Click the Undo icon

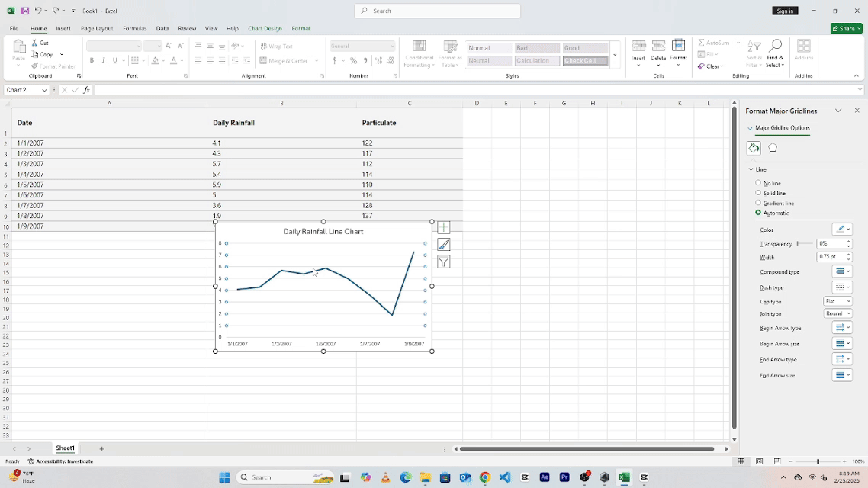point(38,11)
